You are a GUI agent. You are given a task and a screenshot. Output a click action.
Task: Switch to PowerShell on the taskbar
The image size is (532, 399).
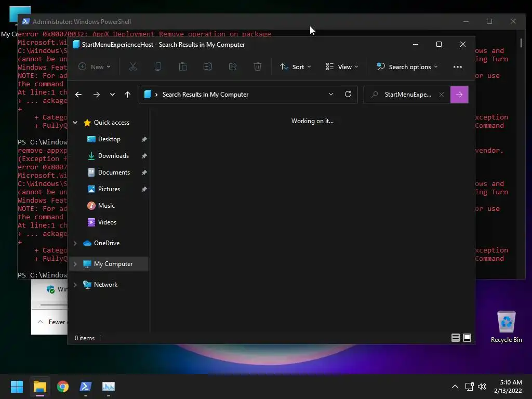tap(86, 387)
